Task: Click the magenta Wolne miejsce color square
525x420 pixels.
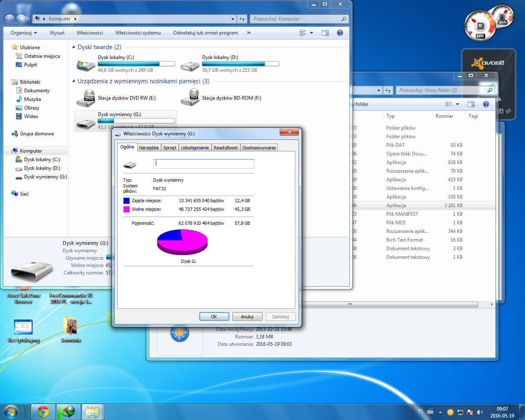Action: coord(126,209)
